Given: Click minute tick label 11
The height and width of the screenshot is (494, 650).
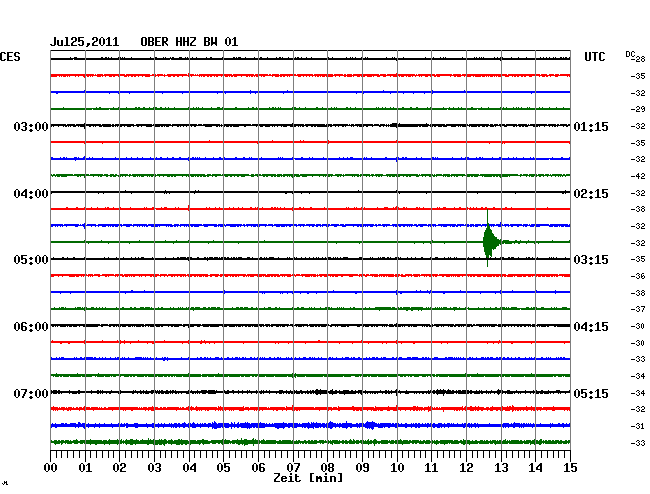Looking at the screenshot, I should pyautogui.click(x=431, y=467).
